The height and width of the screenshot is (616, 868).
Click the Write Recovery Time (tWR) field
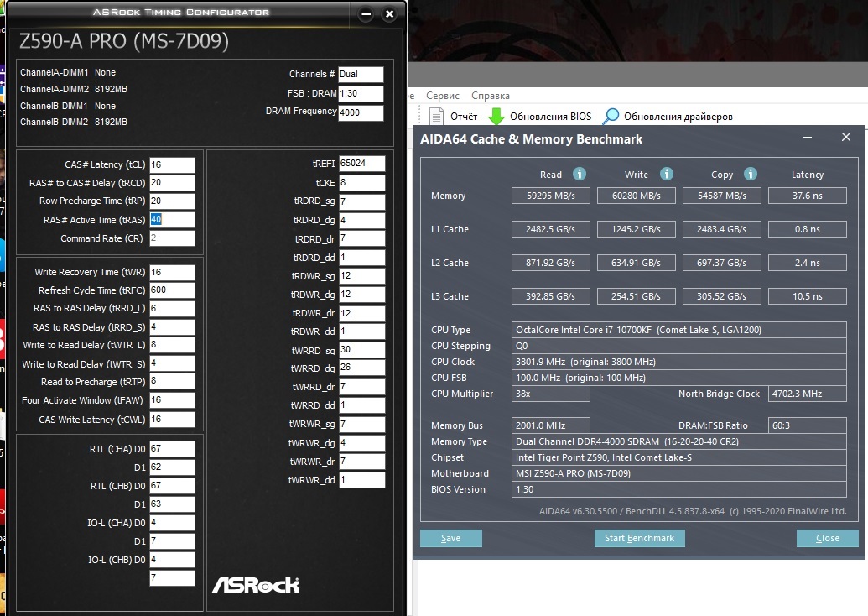point(172,272)
